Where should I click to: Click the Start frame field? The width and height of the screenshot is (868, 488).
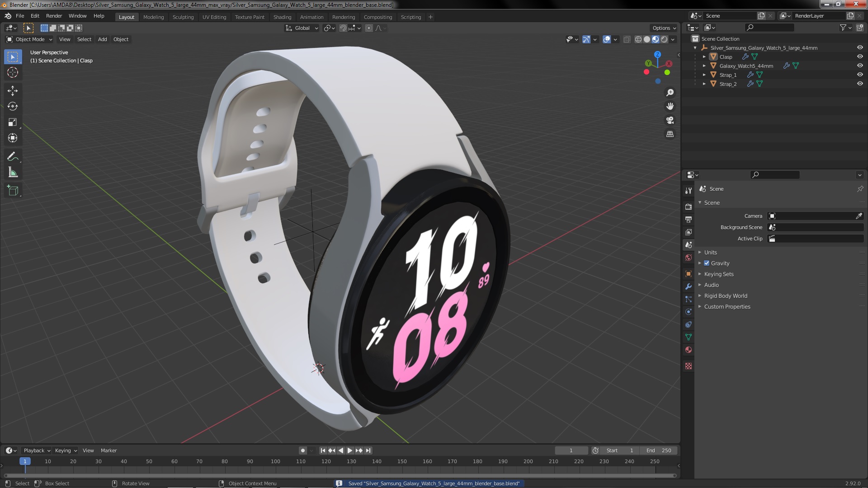[620, 450]
